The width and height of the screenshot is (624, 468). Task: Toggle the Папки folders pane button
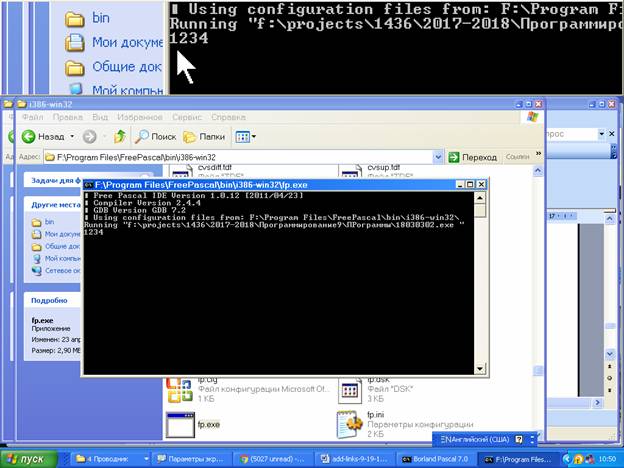pyautogui.click(x=204, y=136)
